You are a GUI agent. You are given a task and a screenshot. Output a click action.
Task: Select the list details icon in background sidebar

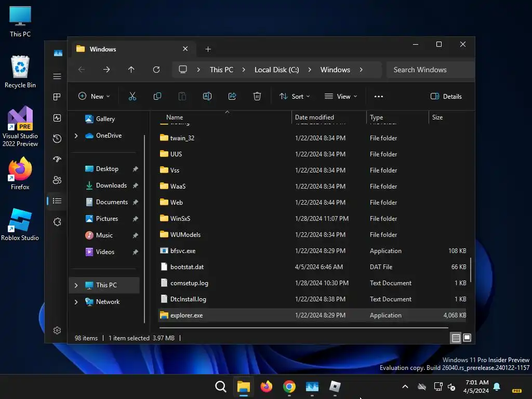(x=57, y=201)
